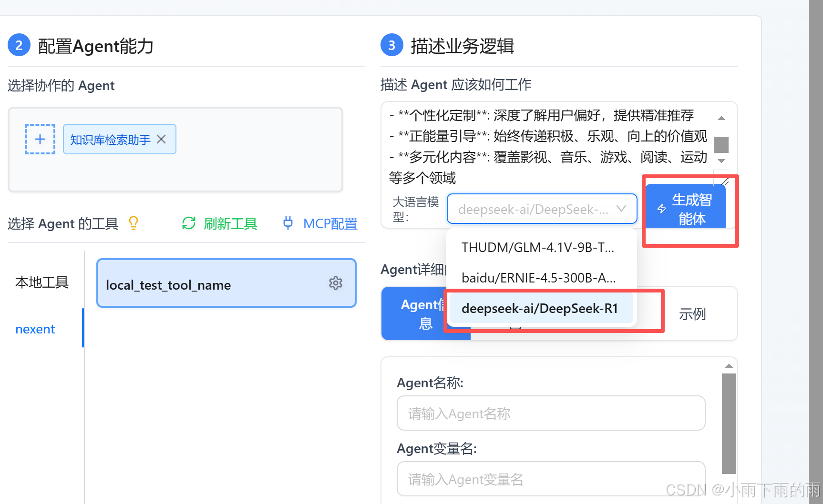
Task: Click the Agent details scroll up arrow
Action: pos(729,366)
